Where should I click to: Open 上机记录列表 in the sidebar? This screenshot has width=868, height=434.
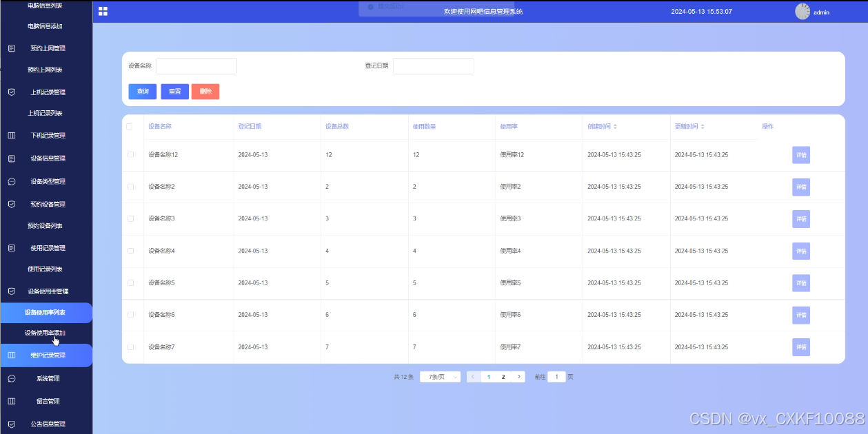(x=45, y=113)
